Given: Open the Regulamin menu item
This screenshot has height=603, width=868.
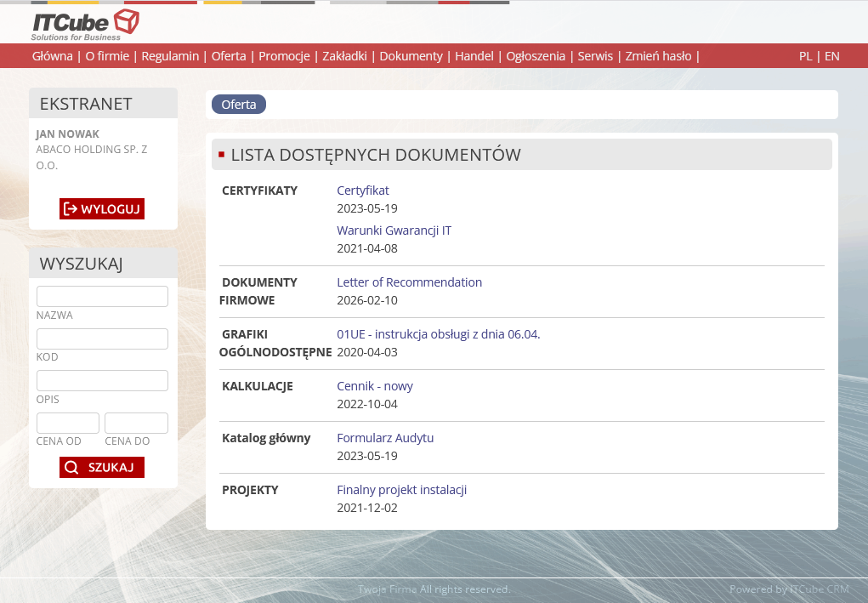Looking at the screenshot, I should [x=170, y=56].
